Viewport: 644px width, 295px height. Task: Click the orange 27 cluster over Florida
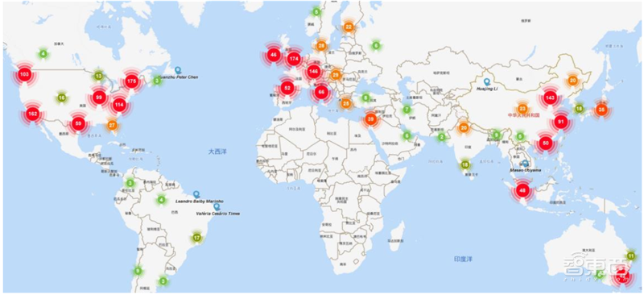tap(112, 125)
